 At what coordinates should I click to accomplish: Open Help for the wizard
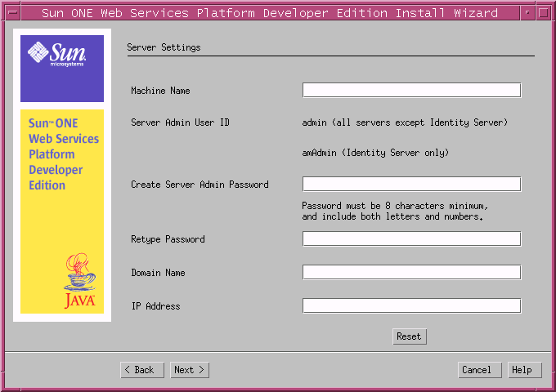pyautogui.click(x=525, y=370)
